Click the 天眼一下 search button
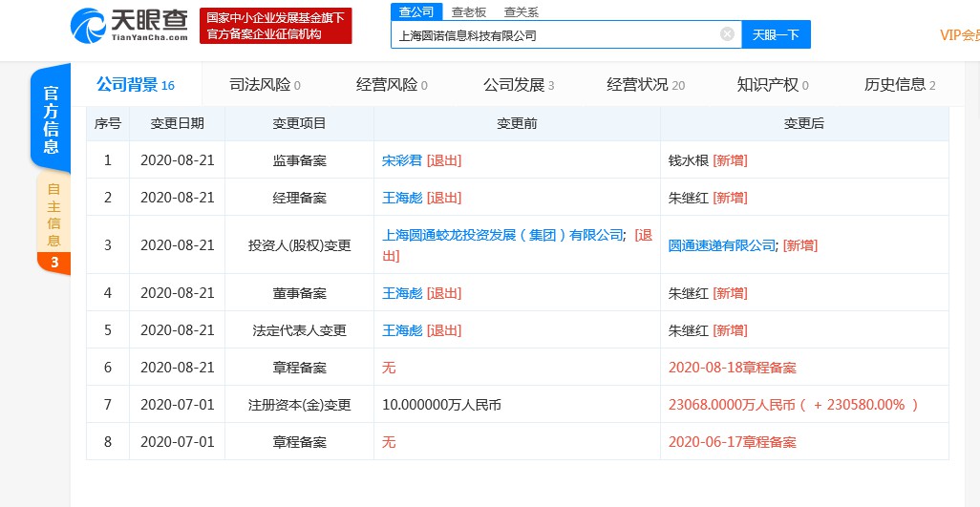Viewport: 980px width, 507px height. tap(776, 34)
